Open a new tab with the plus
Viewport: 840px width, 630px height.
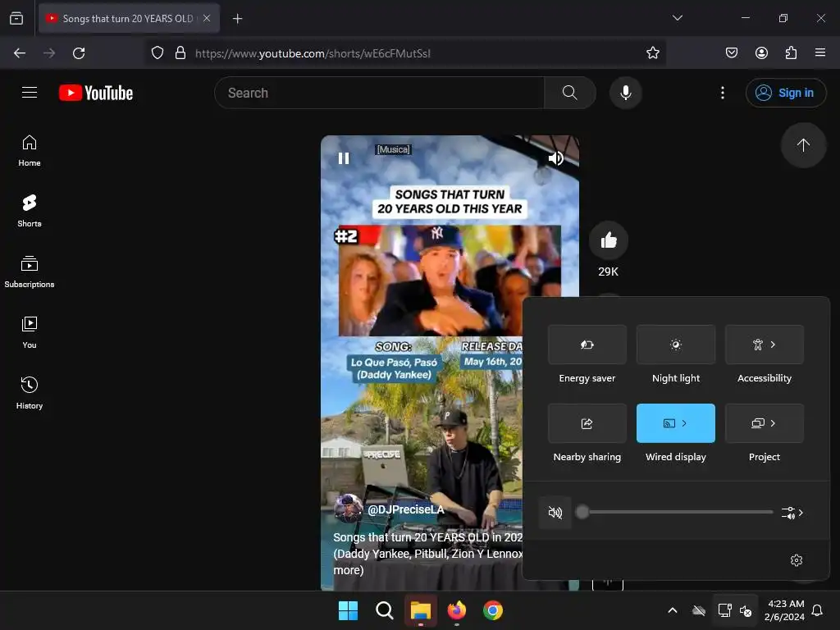pyautogui.click(x=237, y=19)
